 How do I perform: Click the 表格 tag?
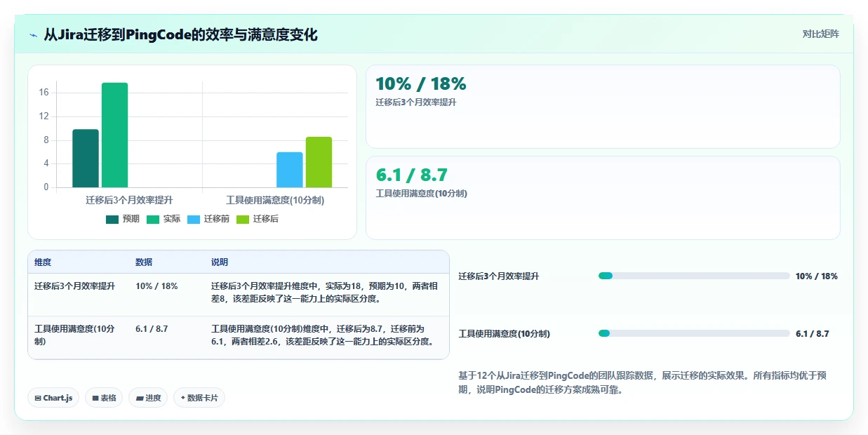point(104,398)
